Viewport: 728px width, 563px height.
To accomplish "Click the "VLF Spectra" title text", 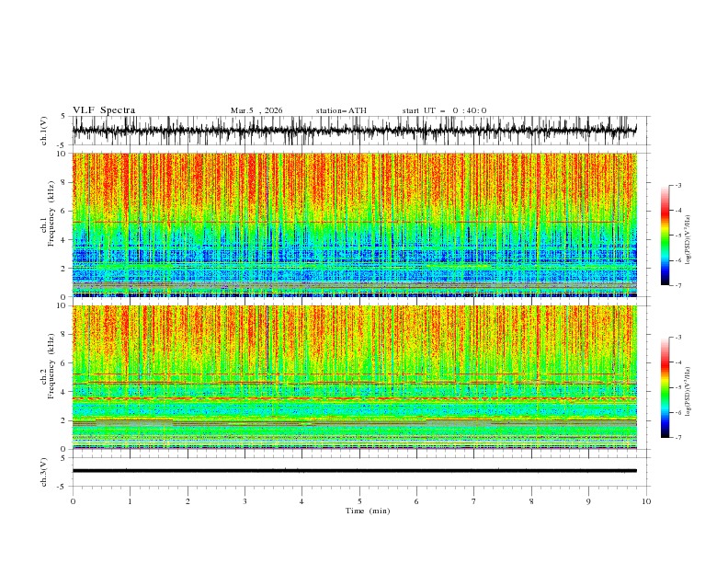I will click(104, 110).
